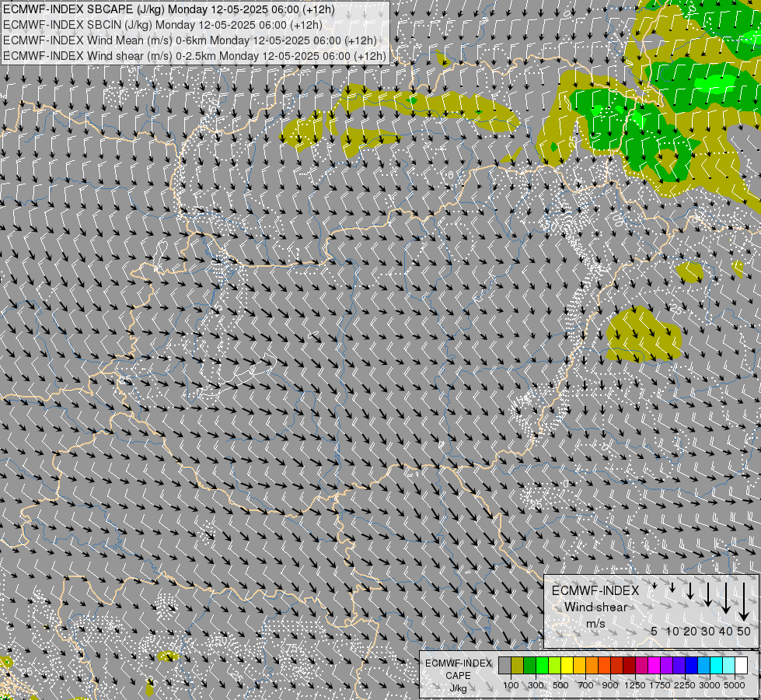Image resolution: width=761 pixels, height=700 pixels.
Task: Click the 5000 value on CAPE scale
Action: (735, 685)
